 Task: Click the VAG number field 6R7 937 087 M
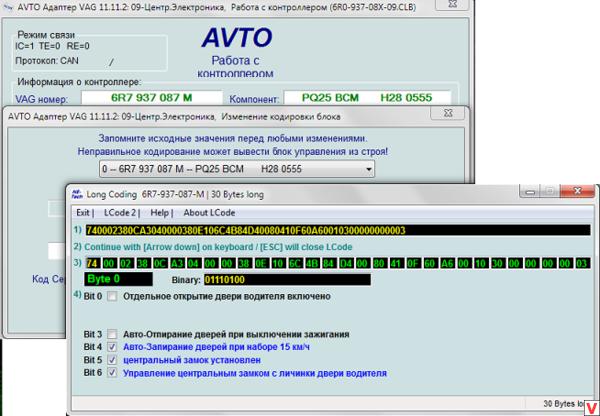(x=152, y=98)
